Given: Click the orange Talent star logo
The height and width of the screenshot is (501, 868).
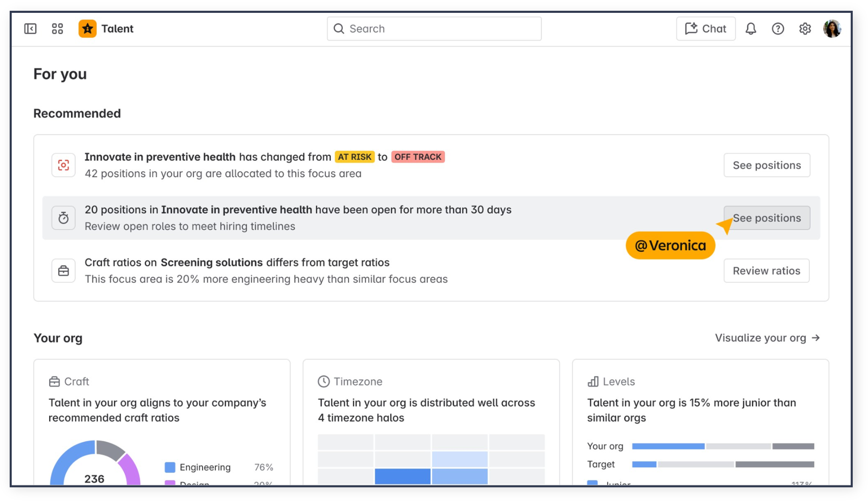Looking at the screenshot, I should (87, 28).
